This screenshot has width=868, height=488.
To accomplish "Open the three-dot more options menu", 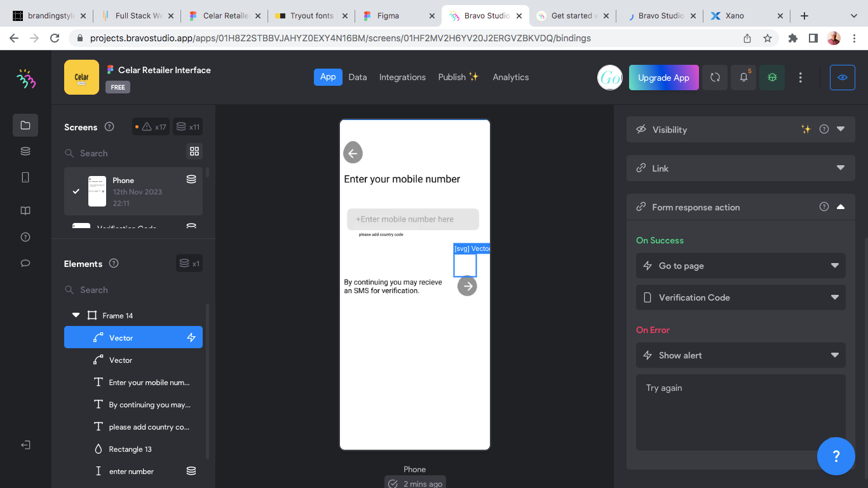I will point(801,78).
